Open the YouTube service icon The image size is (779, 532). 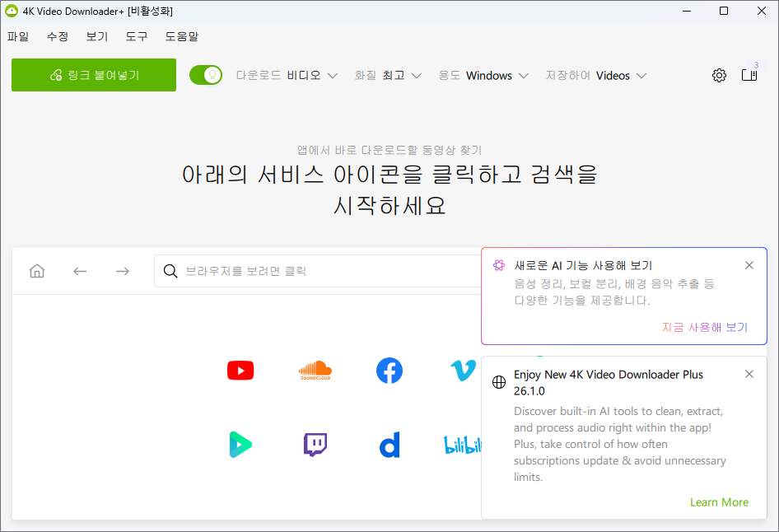pos(240,371)
